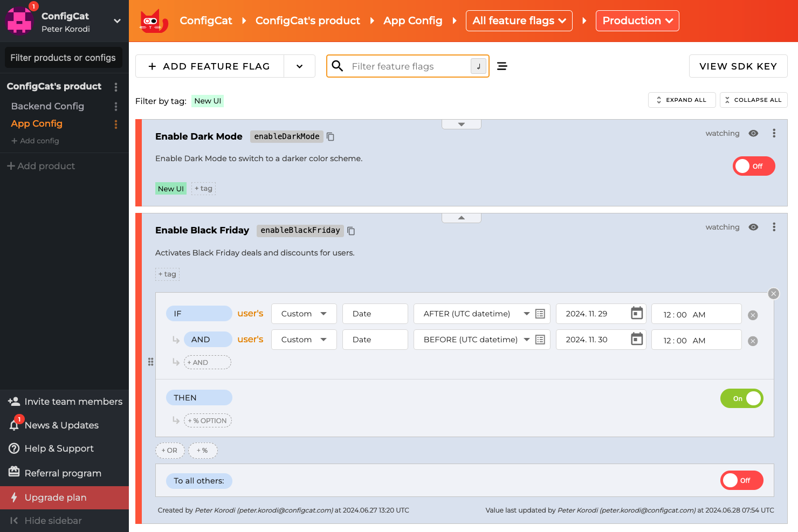The width and height of the screenshot is (798, 532).
Task: Toggle Enable Dark Mode switch Off
Action: (754, 166)
